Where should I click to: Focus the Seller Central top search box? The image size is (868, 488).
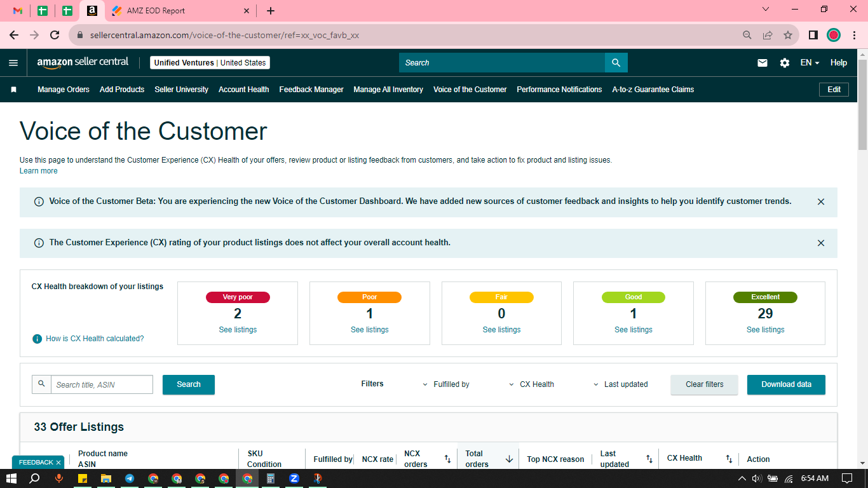click(502, 63)
